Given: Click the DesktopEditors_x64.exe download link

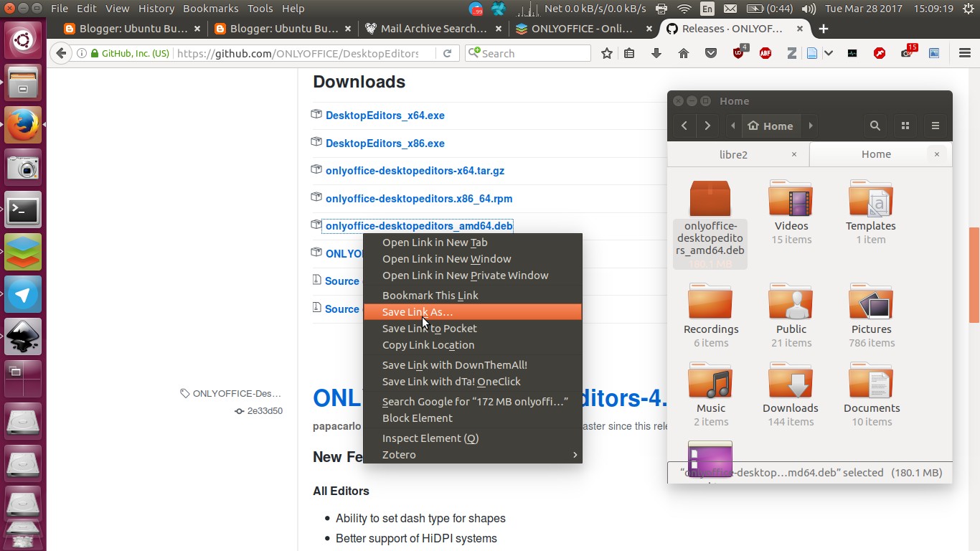Looking at the screenshot, I should (385, 116).
